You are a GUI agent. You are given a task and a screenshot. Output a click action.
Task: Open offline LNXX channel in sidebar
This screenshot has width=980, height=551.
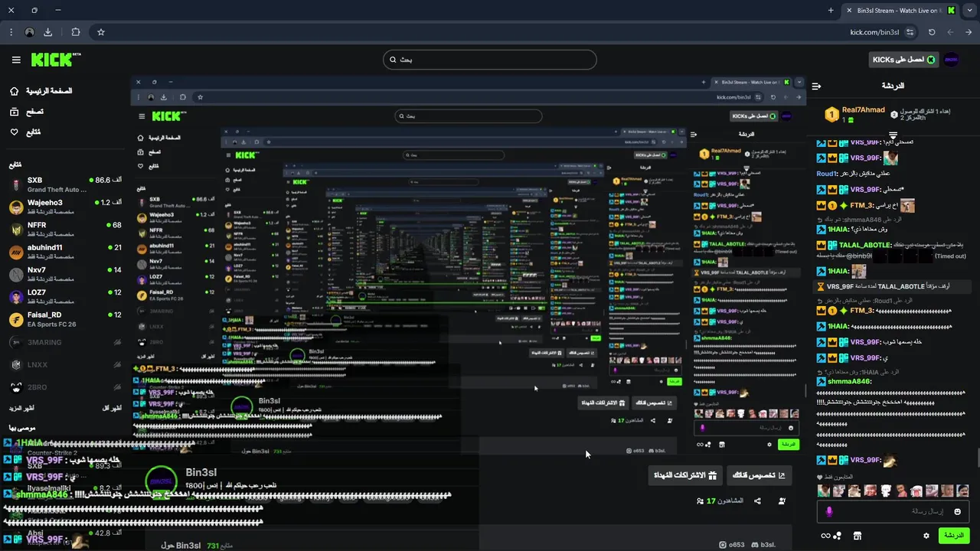tap(65, 365)
